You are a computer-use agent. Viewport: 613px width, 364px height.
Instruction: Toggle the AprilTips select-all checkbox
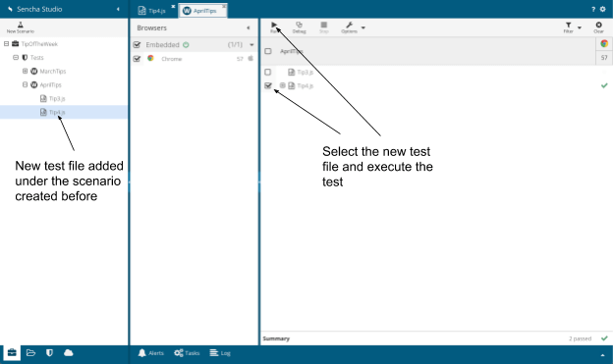tap(268, 51)
